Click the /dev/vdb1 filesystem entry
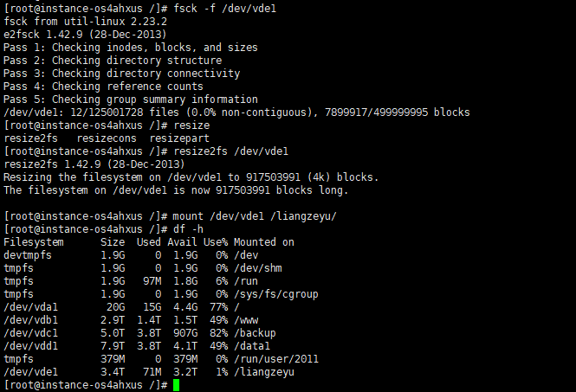 click(x=31, y=320)
